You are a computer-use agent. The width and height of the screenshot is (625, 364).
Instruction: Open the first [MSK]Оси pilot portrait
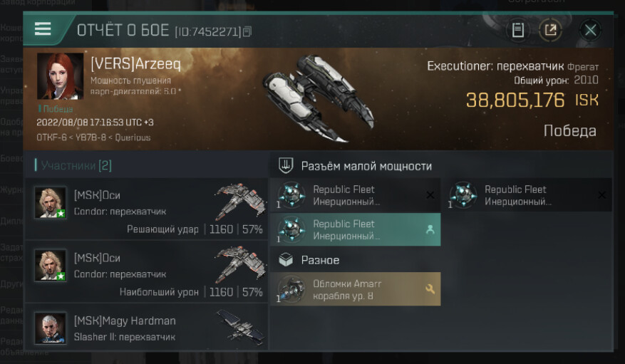tap(50, 202)
